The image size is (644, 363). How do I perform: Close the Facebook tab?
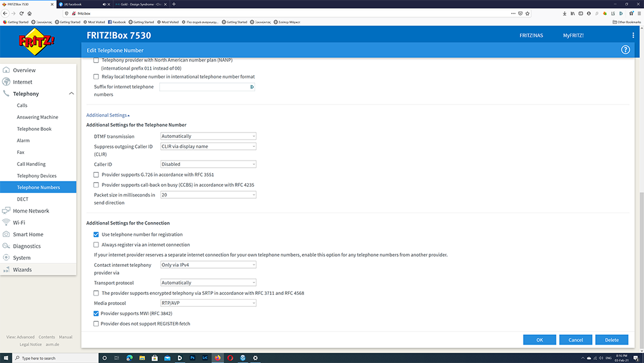point(109,4)
